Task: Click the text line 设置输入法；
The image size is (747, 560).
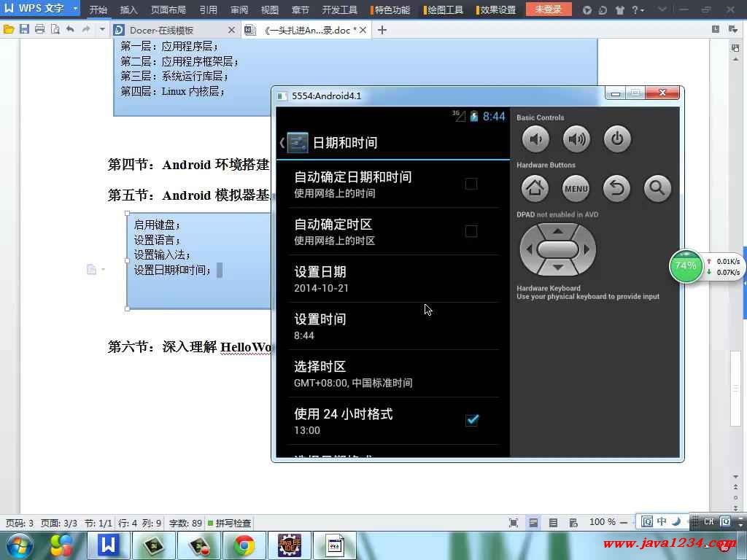Action: [x=162, y=254]
